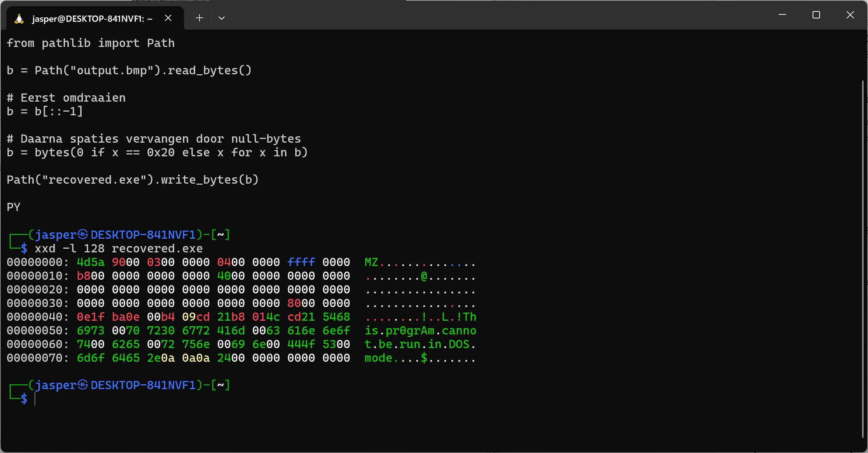
Task: Click the comment about 'null-bytes'
Action: click(154, 139)
